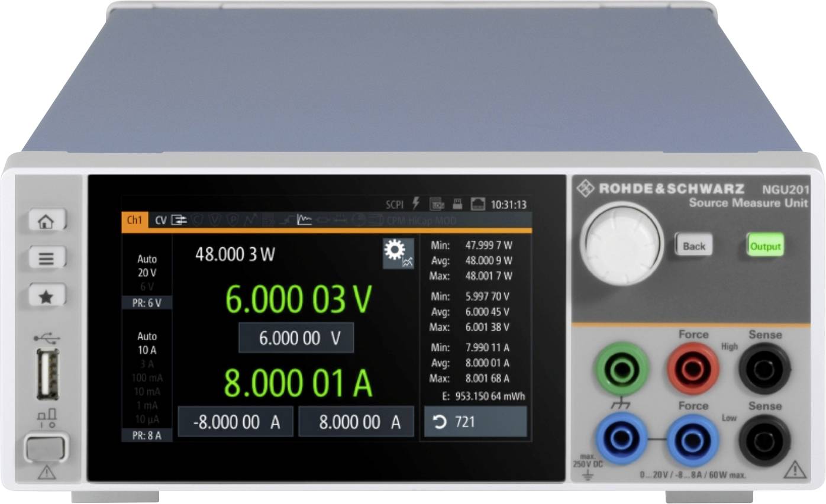Image resolution: width=826 pixels, height=504 pixels.
Task: Open the Home screen
Action: (x=47, y=220)
